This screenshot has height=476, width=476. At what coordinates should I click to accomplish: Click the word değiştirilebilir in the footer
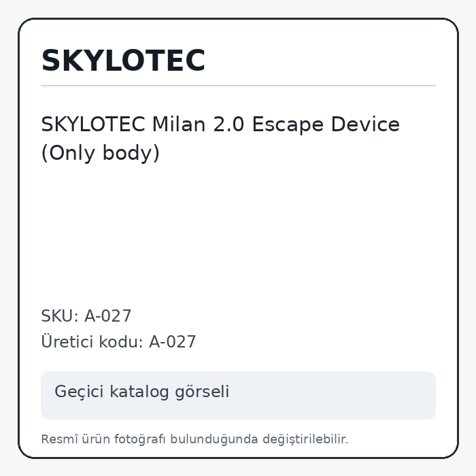tap(305, 439)
